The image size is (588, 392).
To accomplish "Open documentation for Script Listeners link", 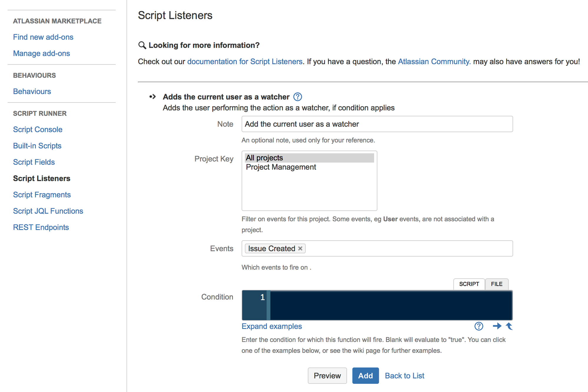I will (245, 61).
